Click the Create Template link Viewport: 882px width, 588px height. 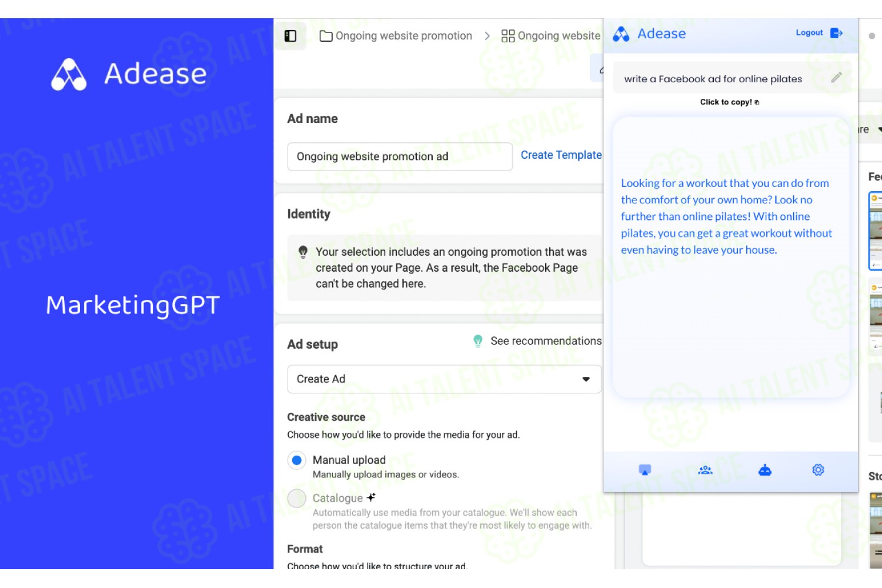point(562,155)
